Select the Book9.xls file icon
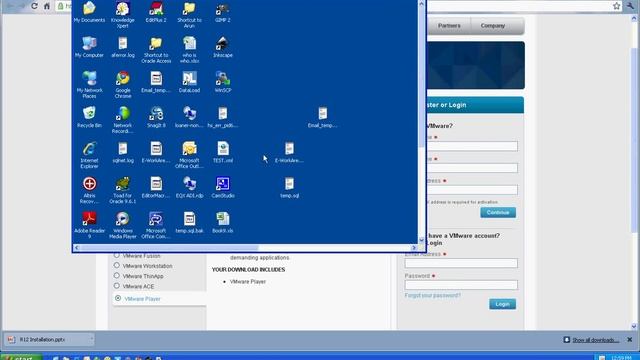 [x=223, y=222]
